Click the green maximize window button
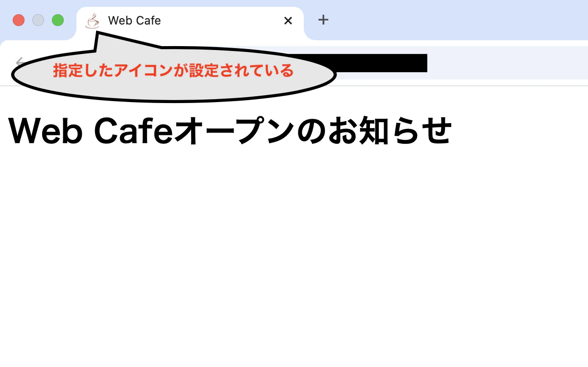Viewport: 588px width, 367px height. (58, 20)
